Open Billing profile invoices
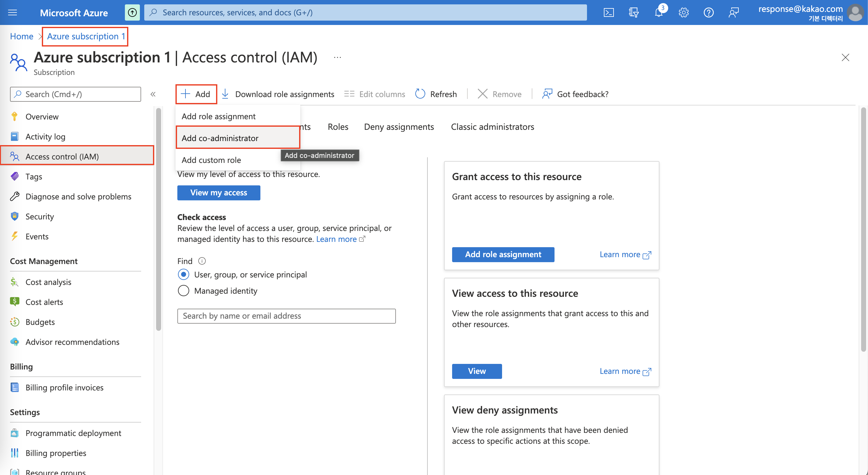Viewport: 868px width, 475px height. click(77, 387)
